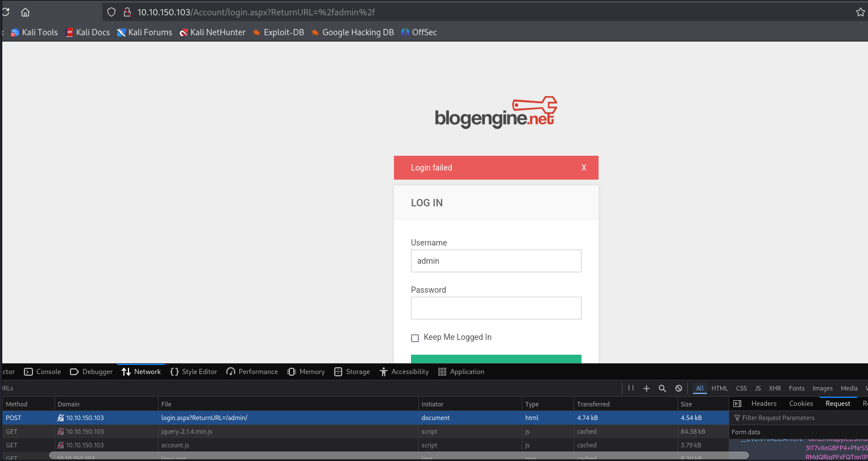868x461 pixels.
Task: Pause network request recording
Action: pos(631,388)
